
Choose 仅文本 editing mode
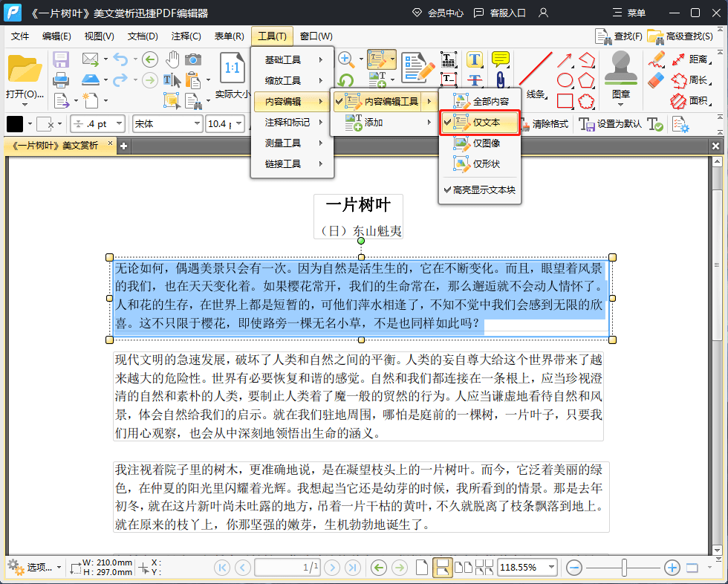click(x=480, y=123)
